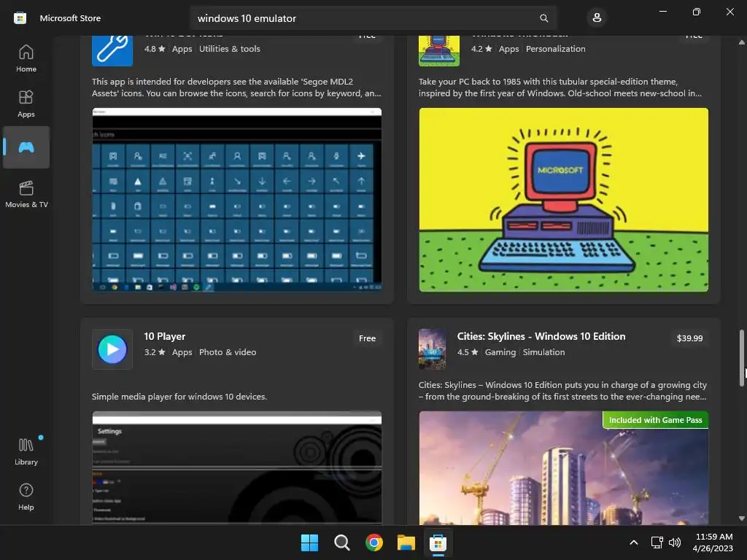Open Movies & TV section
The width and height of the screenshot is (747, 560).
coord(26,194)
